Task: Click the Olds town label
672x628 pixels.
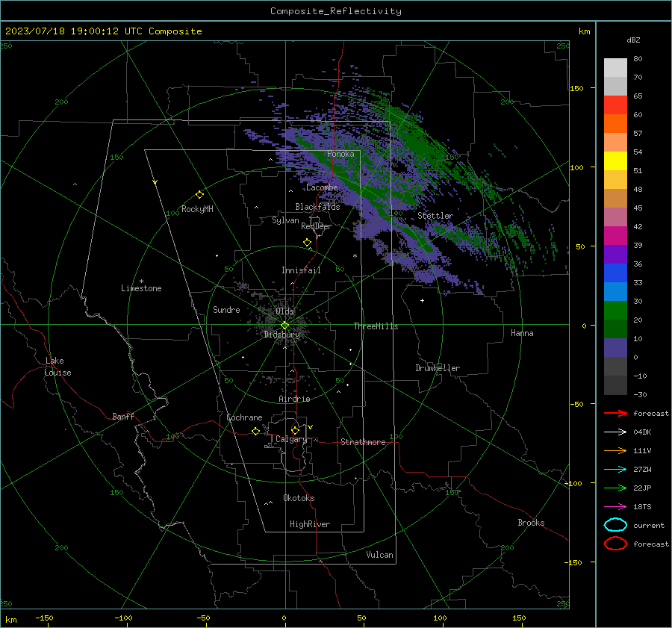Action: point(284,311)
